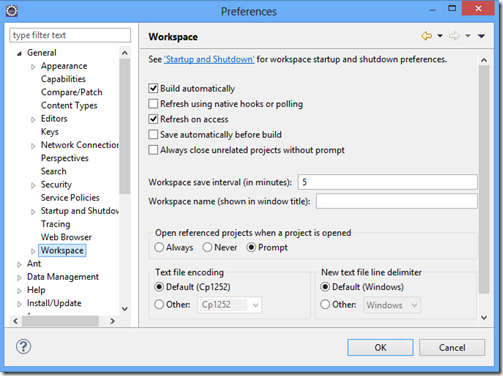Click the right pane scrollbar down arrow
The height and width of the screenshot is (376, 503).
484,318
